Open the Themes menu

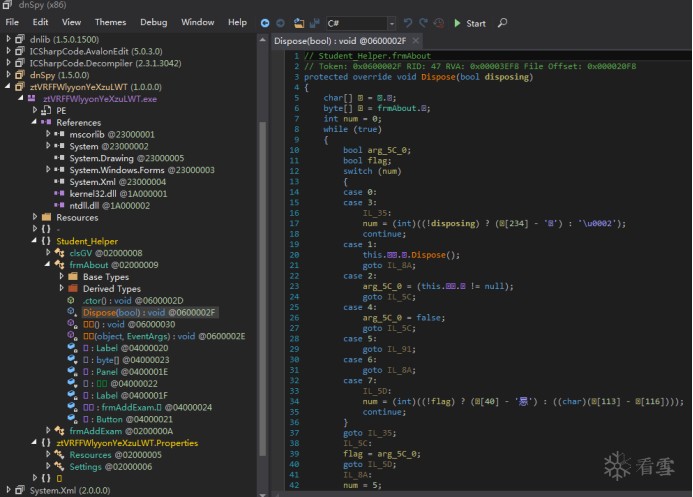tap(110, 22)
